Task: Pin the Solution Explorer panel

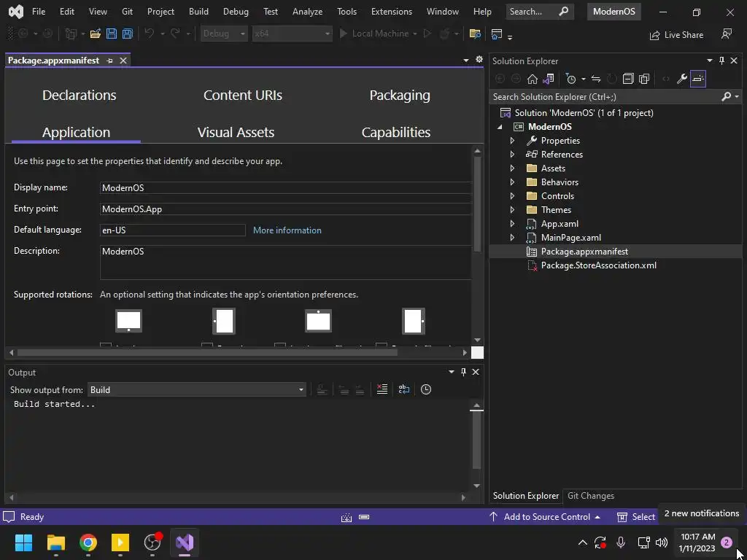Action: tap(721, 61)
